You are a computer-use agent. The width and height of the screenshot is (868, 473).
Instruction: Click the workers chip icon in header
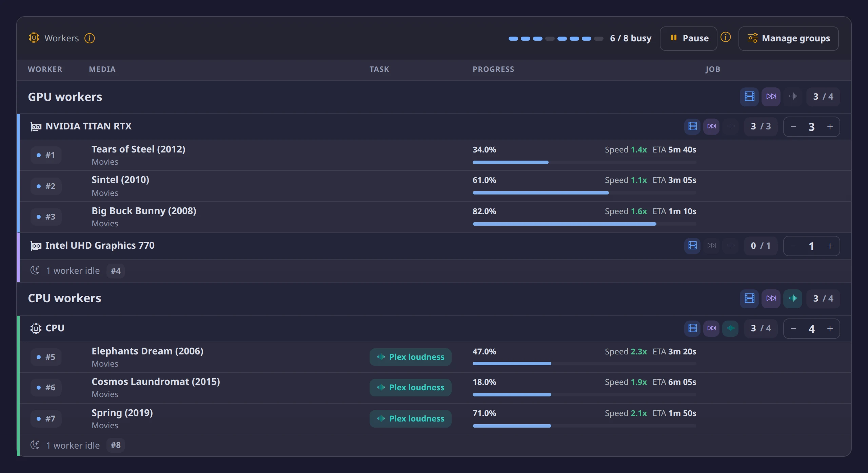pyautogui.click(x=34, y=38)
